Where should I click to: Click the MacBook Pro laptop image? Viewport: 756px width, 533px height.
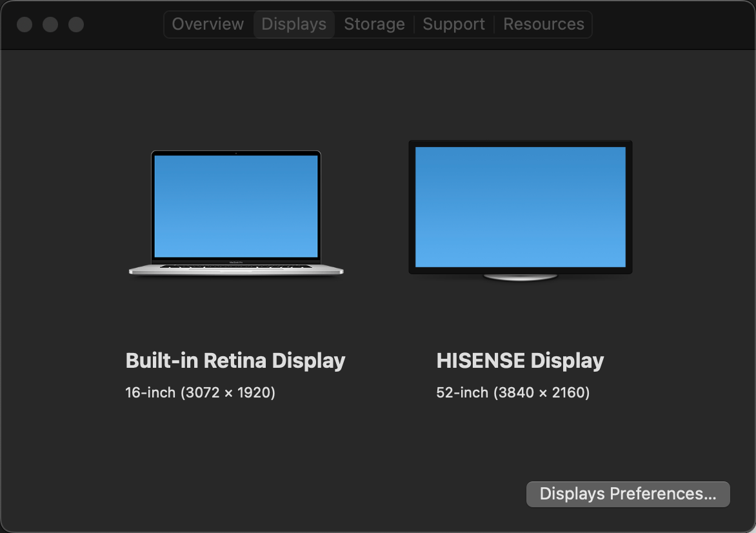(x=236, y=213)
